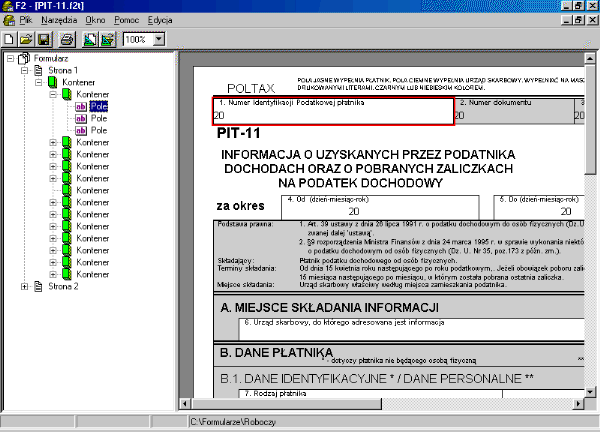
Task: Click the Podstawa prawna label
Action: point(245,224)
